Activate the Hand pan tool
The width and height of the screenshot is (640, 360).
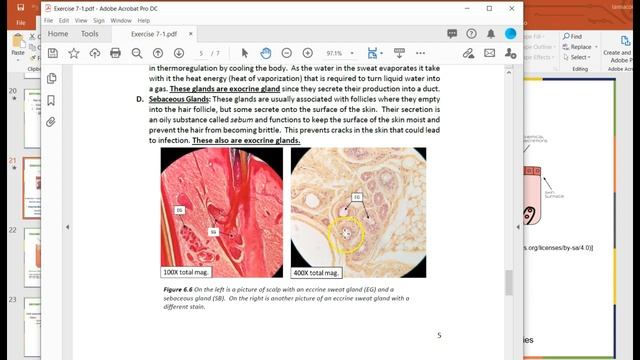coord(266,53)
